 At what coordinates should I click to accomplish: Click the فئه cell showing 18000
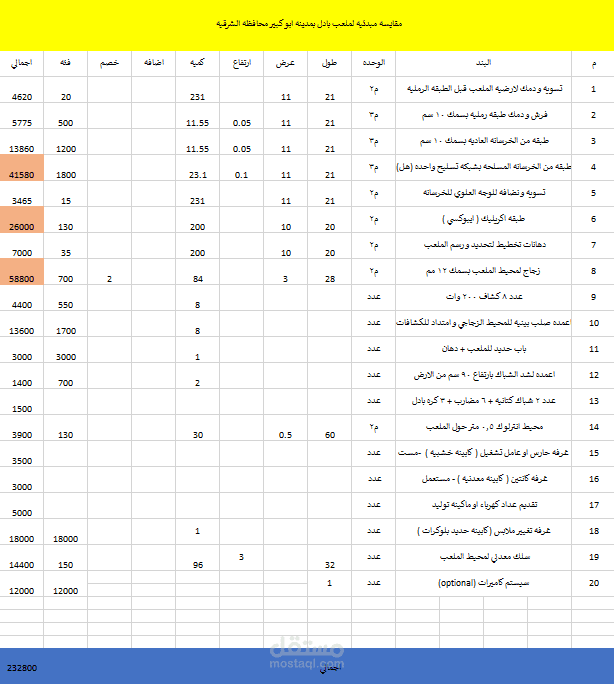pyautogui.click(x=65, y=532)
